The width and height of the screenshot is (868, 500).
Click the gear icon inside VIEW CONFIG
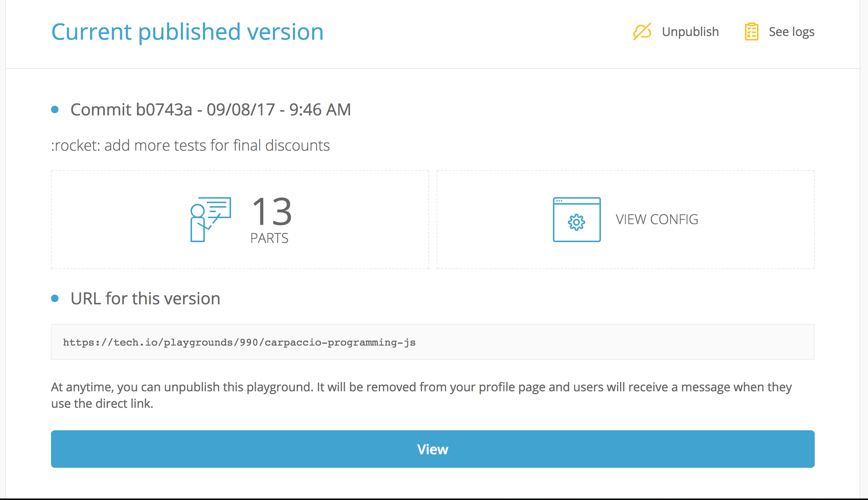point(576,222)
